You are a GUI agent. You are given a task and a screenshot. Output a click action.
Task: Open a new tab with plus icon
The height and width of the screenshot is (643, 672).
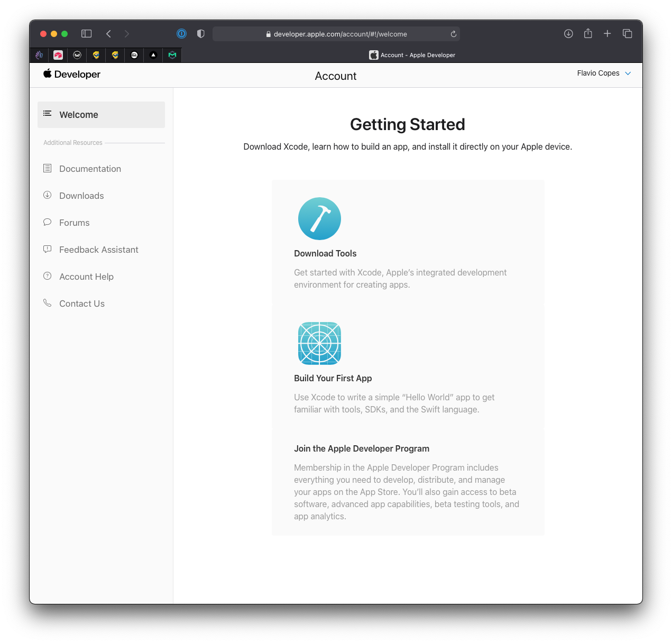607,34
